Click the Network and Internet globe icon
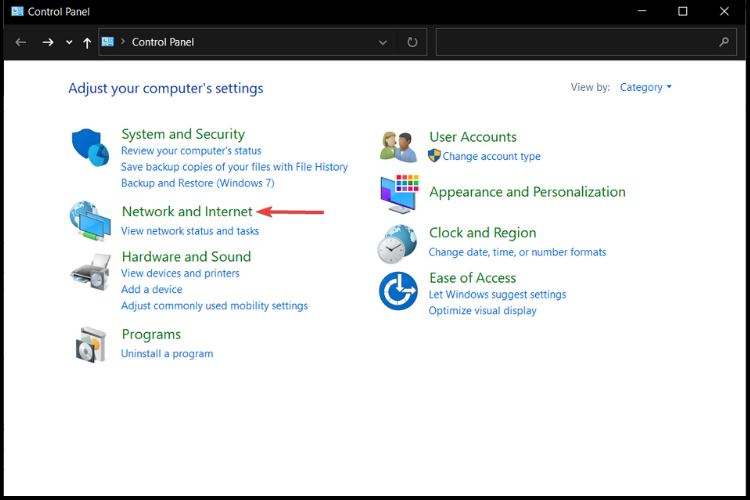 pyautogui.click(x=90, y=221)
